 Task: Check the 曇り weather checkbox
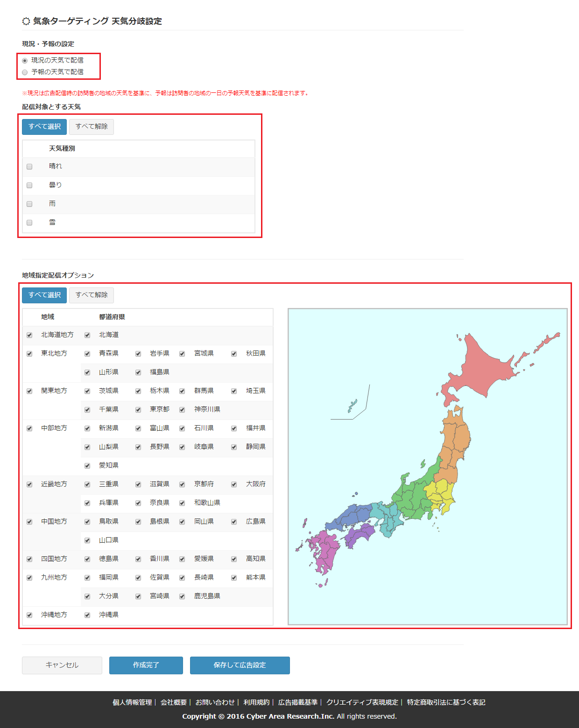click(29, 185)
